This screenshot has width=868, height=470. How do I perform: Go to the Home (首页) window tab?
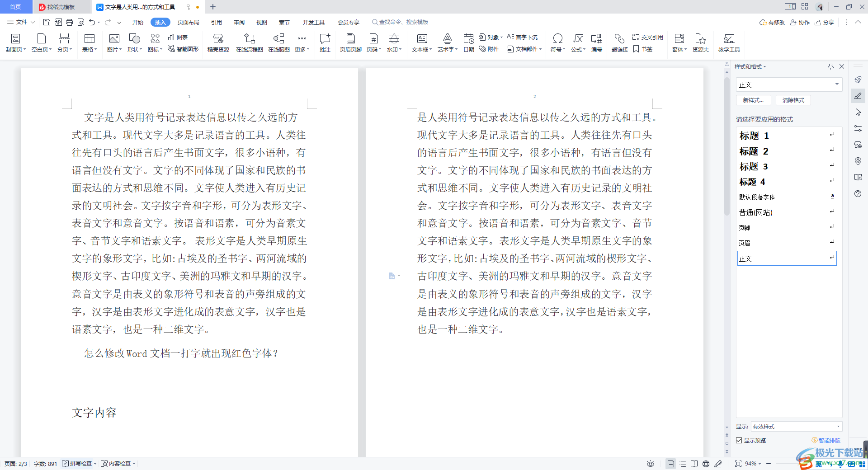(16, 7)
